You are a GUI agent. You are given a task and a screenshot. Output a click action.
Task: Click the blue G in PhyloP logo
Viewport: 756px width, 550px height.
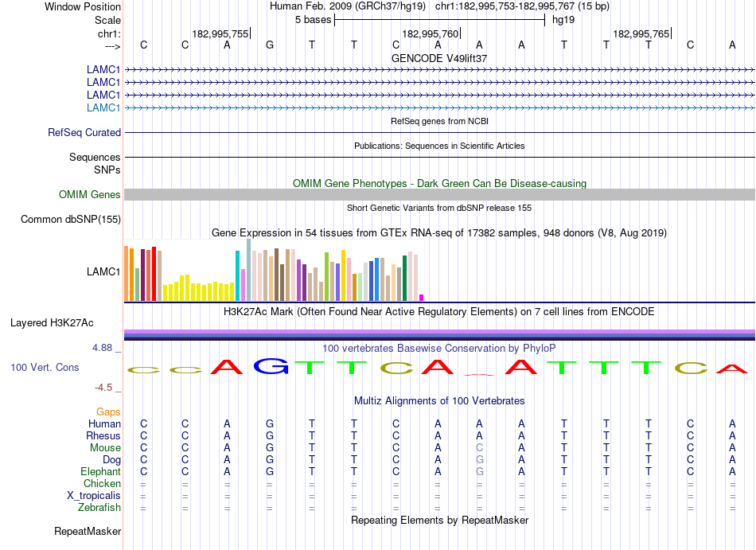271,367
